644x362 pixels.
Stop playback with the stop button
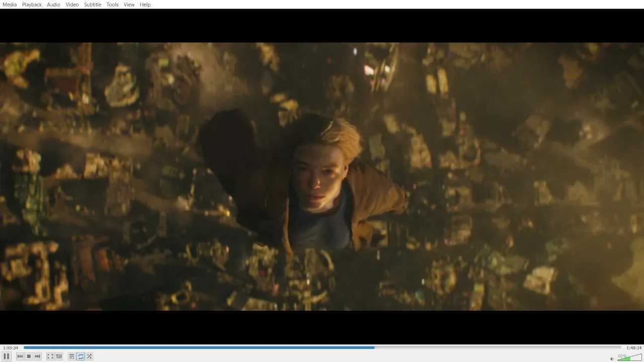point(29,356)
